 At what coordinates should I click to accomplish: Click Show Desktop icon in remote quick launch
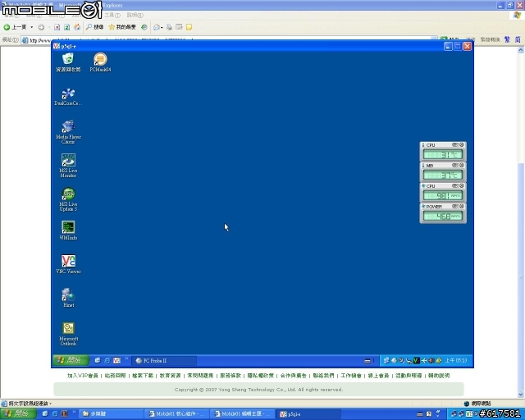click(98, 360)
